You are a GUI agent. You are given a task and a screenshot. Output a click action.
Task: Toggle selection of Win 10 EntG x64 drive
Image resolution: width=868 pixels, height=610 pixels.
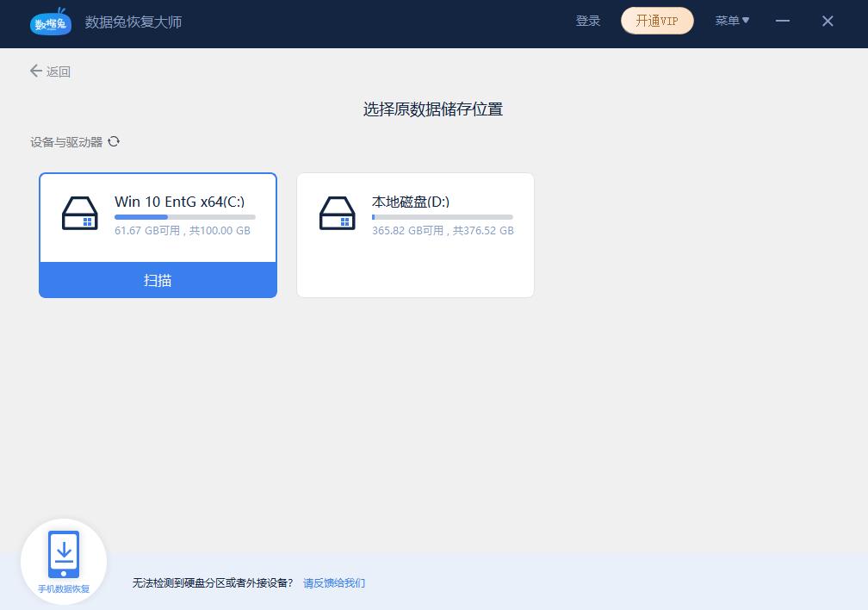coord(158,217)
